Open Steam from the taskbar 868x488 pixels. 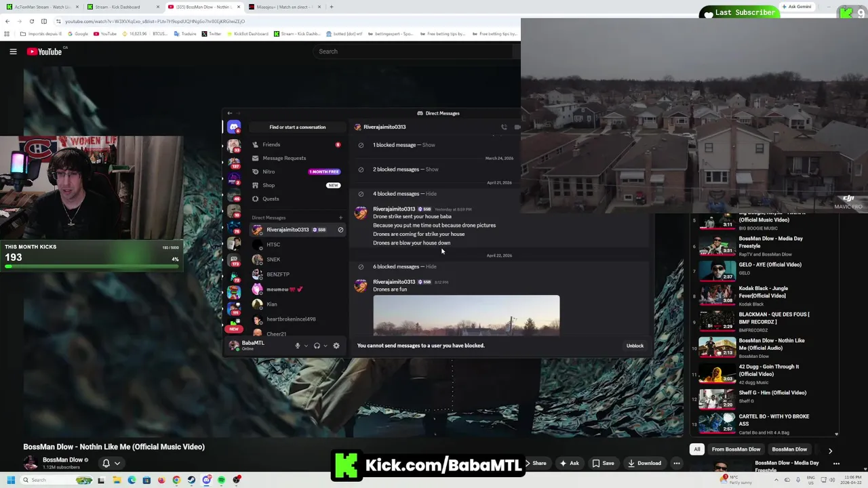click(191, 480)
